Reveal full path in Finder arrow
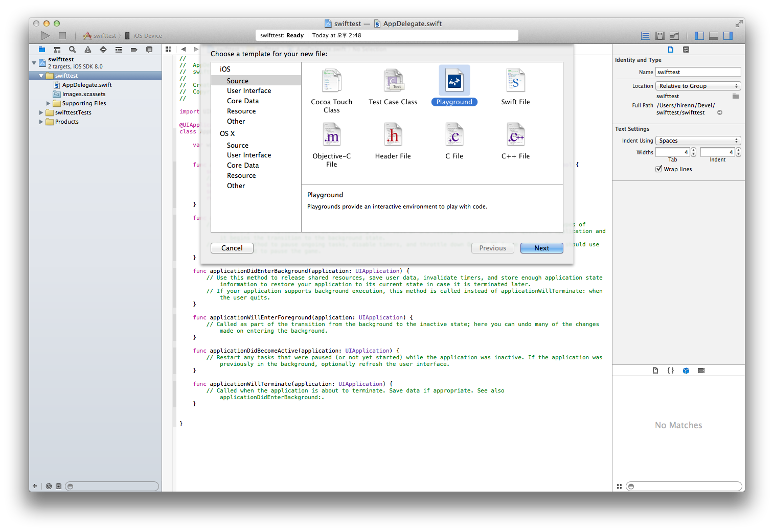 click(x=720, y=112)
